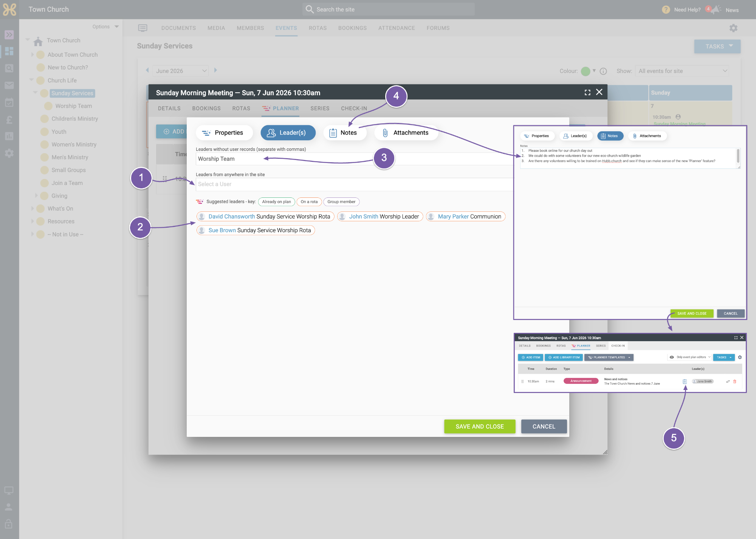Open the mail envelope icon in sidebar
This screenshot has height=539, width=756.
pyautogui.click(x=9, y=85)
